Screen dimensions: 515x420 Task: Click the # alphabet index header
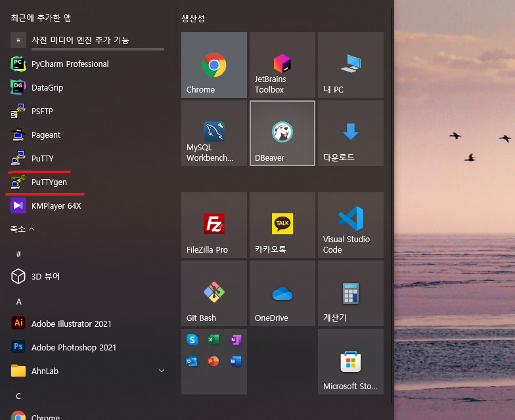[x=18, y=254]
